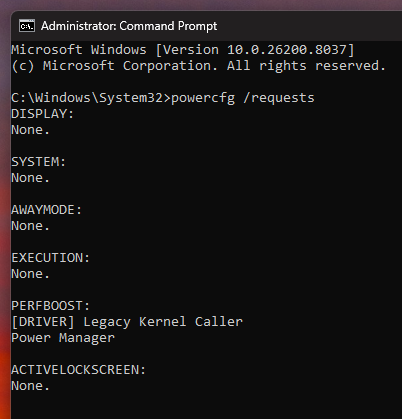Click the Windows version number line
This screenshot has width=402, height=419.
[183, 50]
